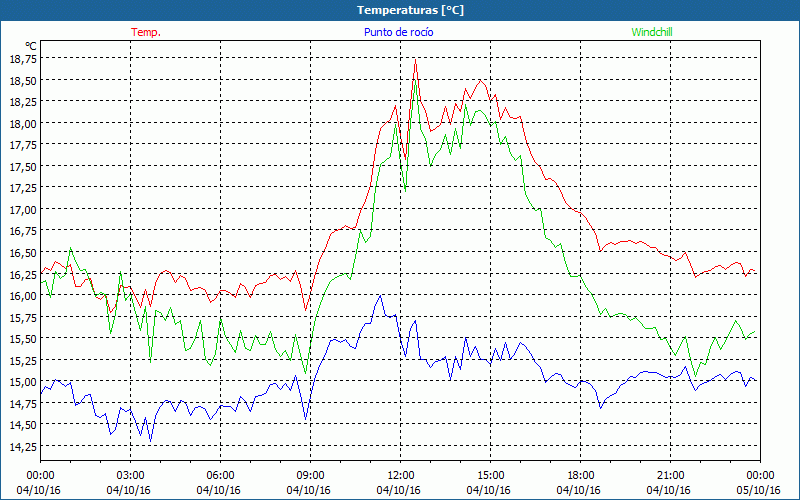Click the 15:00 time axis label
The height and width of the screenshot is (500, 800).
[x=490, y=476]
